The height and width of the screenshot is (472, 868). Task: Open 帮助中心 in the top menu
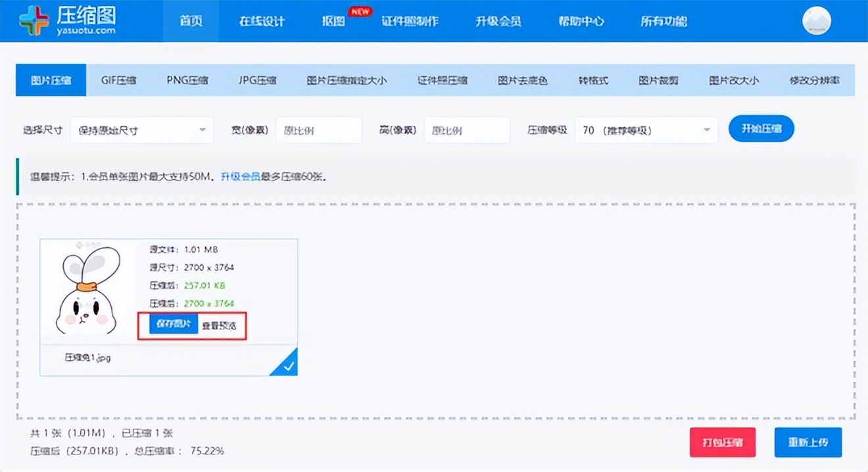(581, 21)
